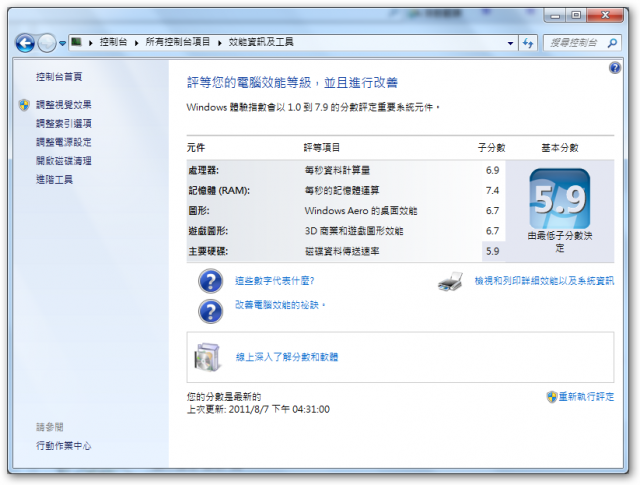This screenshot has width=640, height=485.
Task: Select the 所有控制台項目 breadcrumb
Action: (178, 42)
